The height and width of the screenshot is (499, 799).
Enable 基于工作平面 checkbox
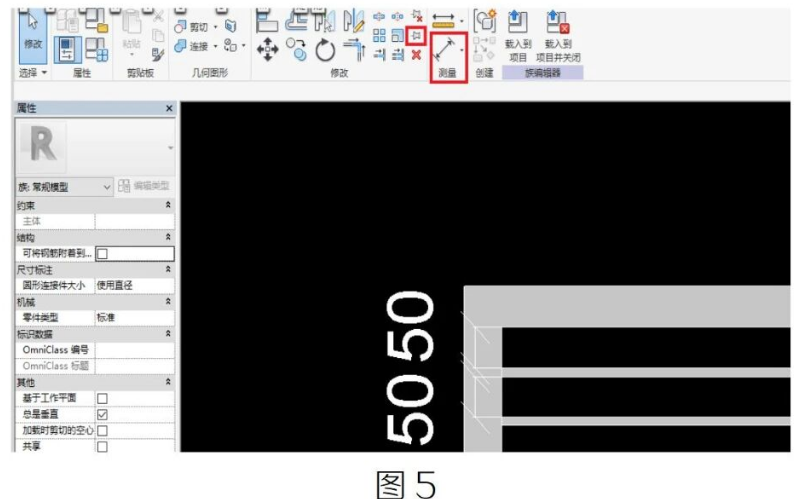pyautogui.click(x=102, y=398)
